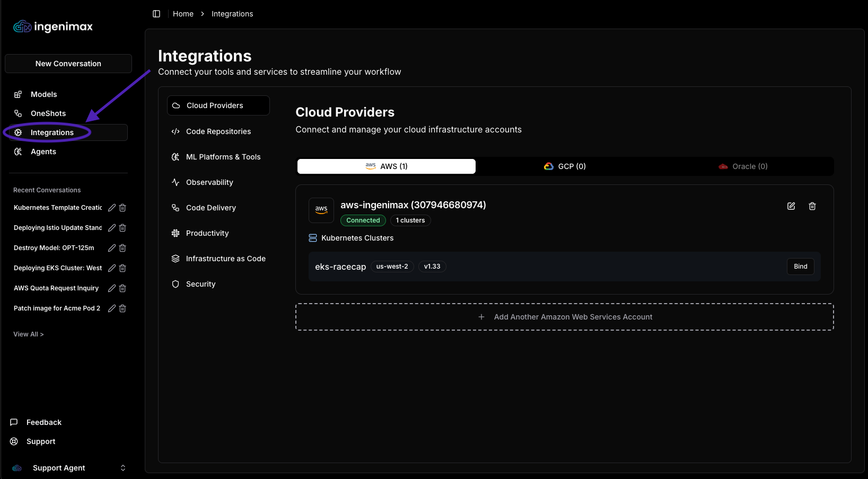Click pencil icon for Deploying EKS Cluster
Viewport: 868px width, 479px height.
pyautogui.click(x=112, y=268)
